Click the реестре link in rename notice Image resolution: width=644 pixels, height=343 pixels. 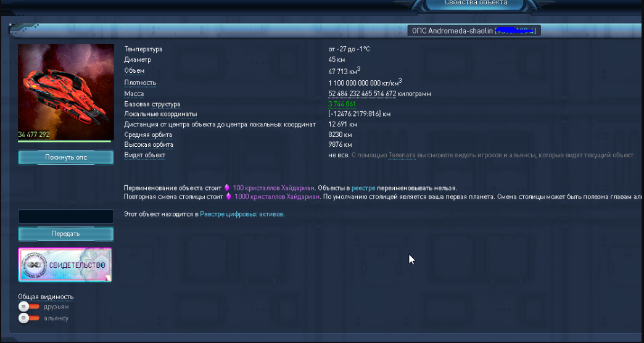point(362,188)
